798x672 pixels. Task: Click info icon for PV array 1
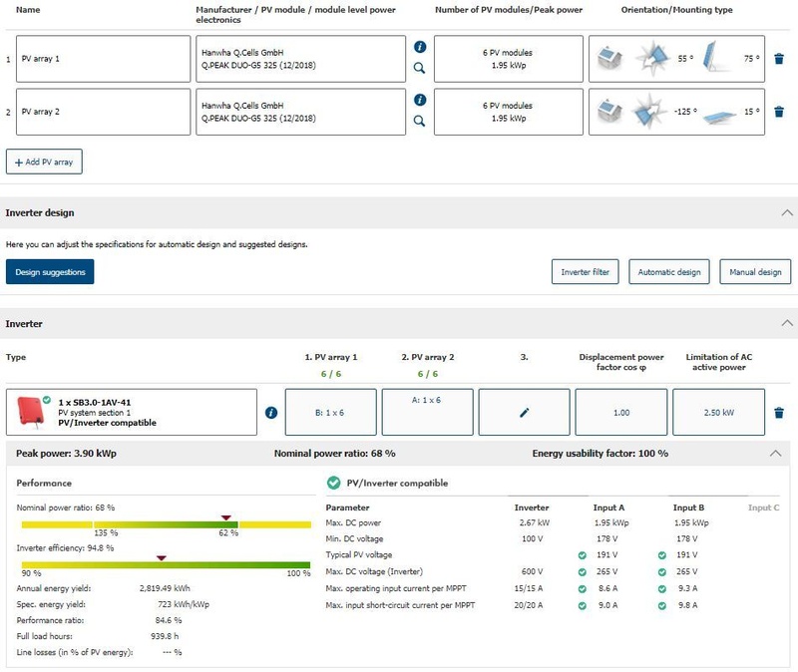tap(420, 47)
